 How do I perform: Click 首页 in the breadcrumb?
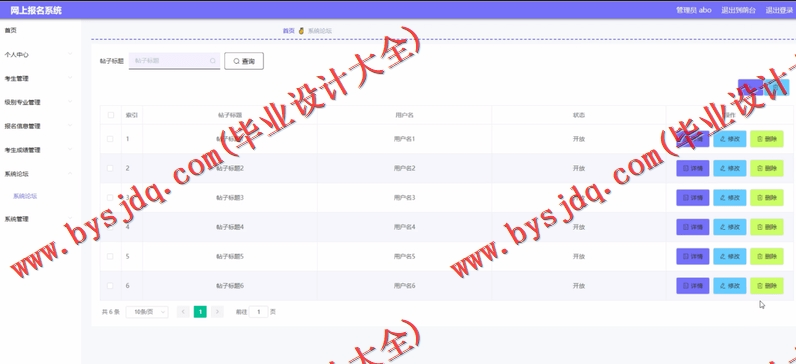coord(288,31)
